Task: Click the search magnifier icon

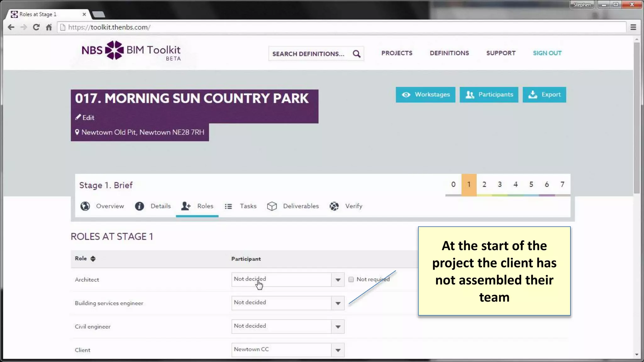Action: coord(356,54)
